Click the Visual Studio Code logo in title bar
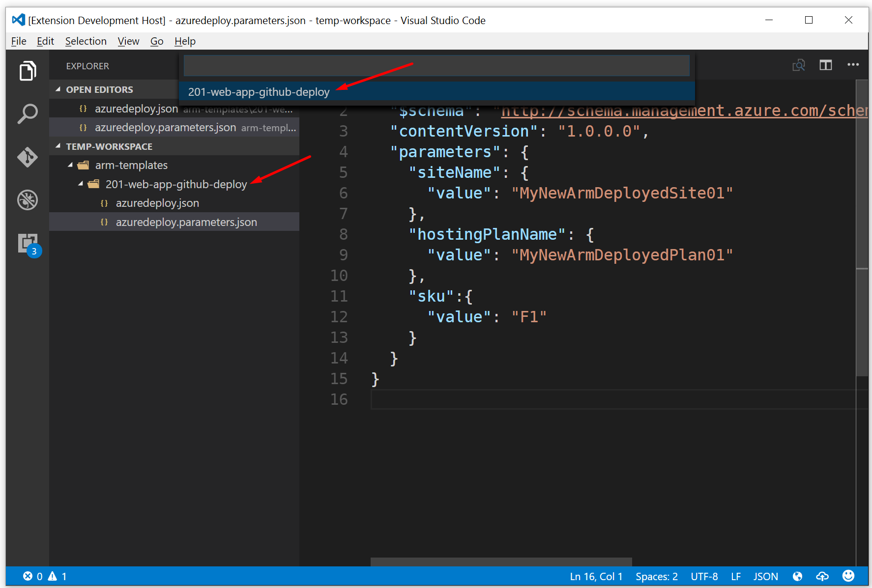This screenshot has width=872, height=588. tap(19, 20)
